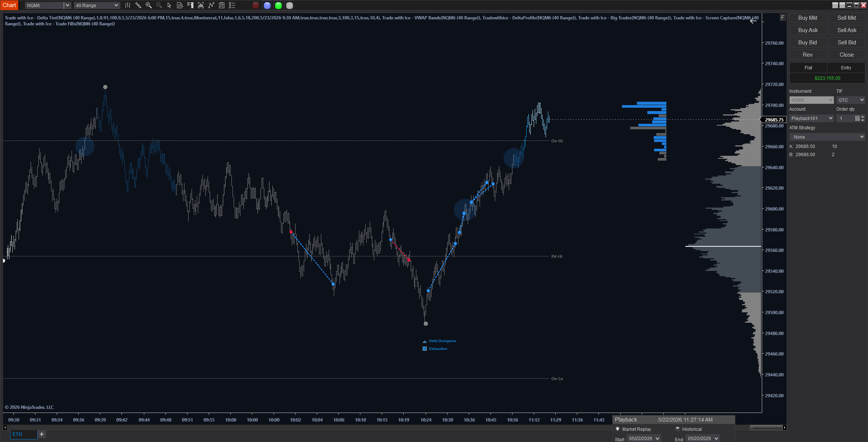Click the Playback title bar
This screenshot has height=442, width=868.
pyautogui.click(x=674, y=420)
